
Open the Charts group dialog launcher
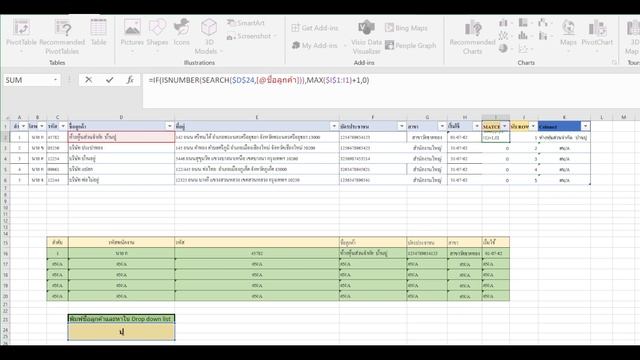coord(614,62)
